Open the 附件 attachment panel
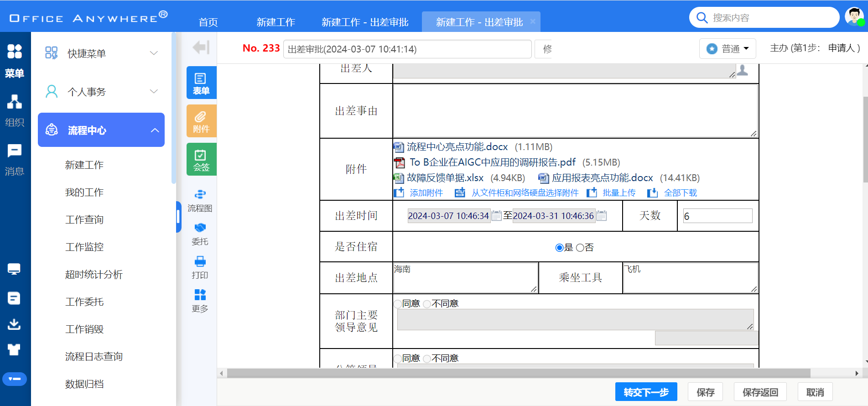The height and width of the screenshot is (406, 868). pos(201,121)
